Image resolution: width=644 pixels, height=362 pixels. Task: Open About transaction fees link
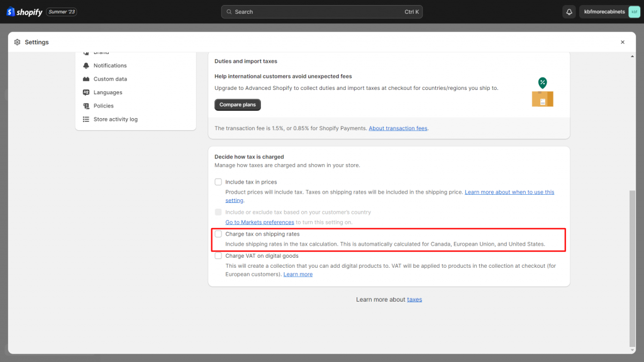(x=397, y=128)
